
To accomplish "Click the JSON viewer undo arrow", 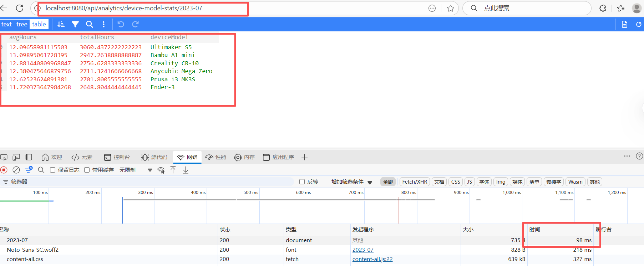I will tap(121, 24).
